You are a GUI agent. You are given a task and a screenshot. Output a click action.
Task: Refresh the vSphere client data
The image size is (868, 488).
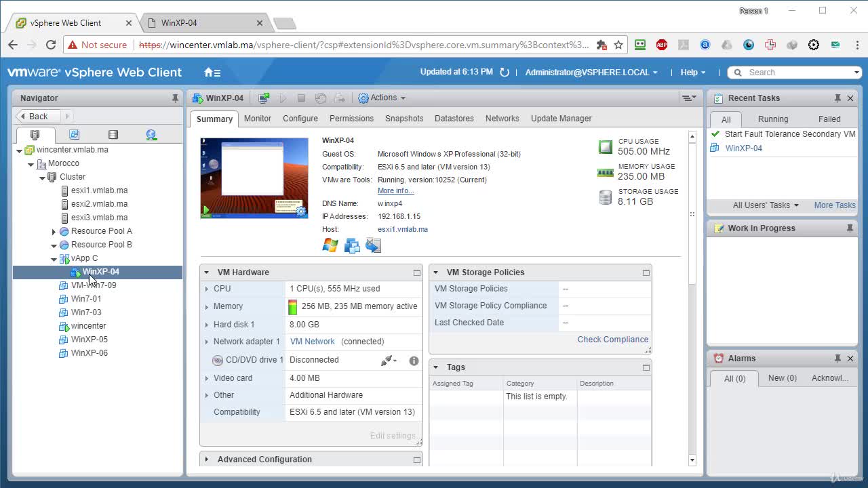504,73
